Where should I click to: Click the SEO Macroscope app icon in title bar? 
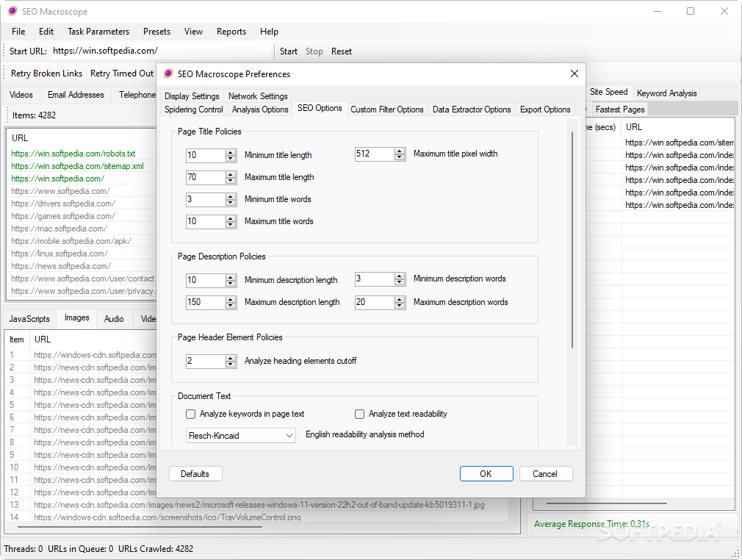click(x=12, y=11)
